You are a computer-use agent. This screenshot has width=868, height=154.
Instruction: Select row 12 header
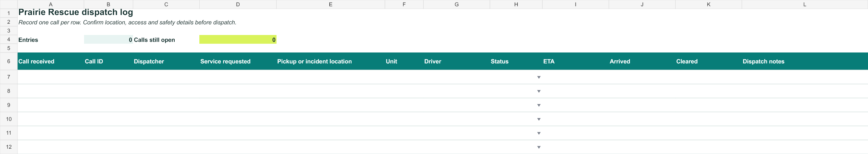point(9,147)
